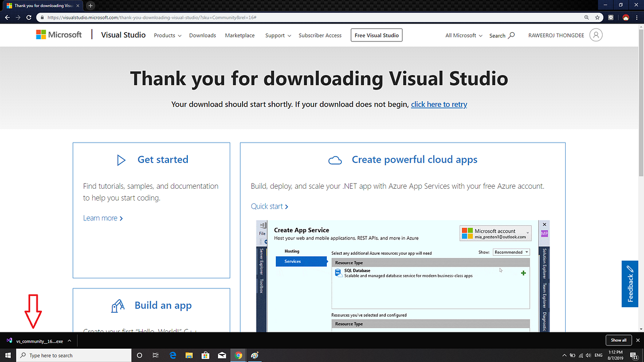Viewport: 644px width, 362px height.
Task: Open a new browser tab
Action: pos(91,5)
